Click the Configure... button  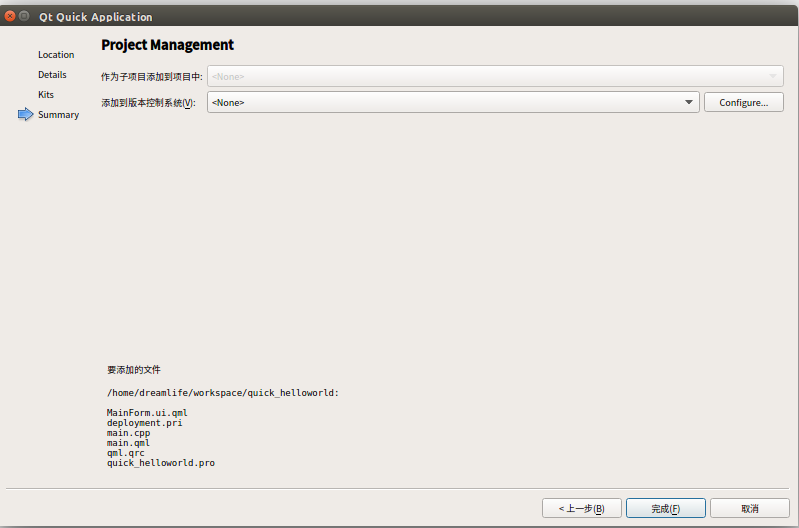click(x=743, y=102)
